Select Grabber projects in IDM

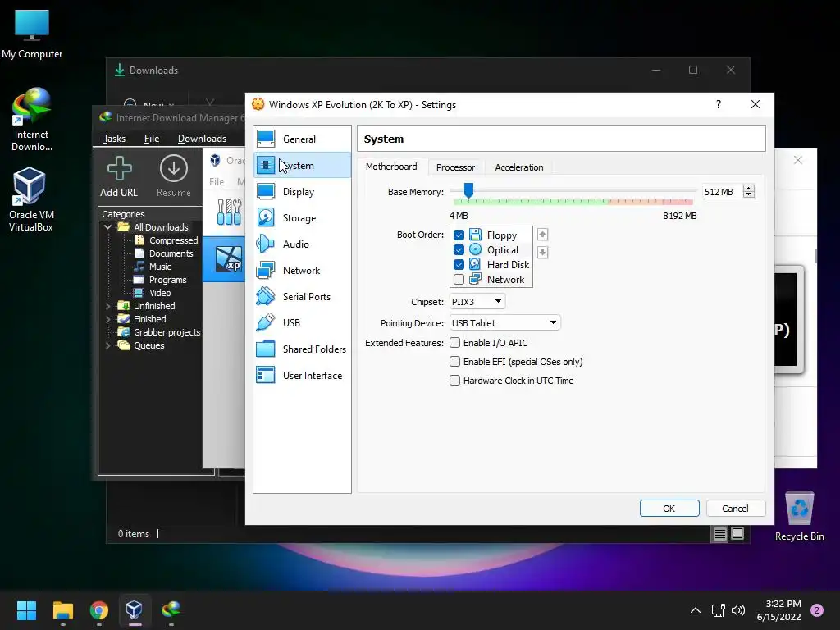pyautogui.click(x=167, y=332)
